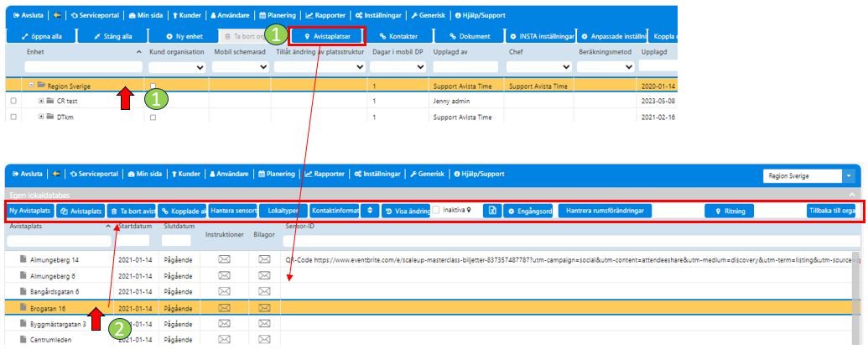Open Instruktioner envelope for Brogatan 16
The width and height of the screenshot is (868, 355).
coord(224,307)
